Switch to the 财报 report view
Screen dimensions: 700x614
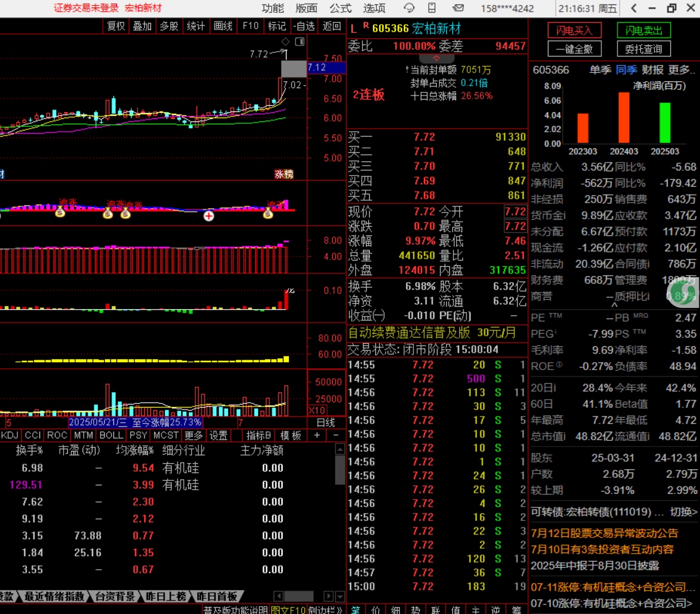tap(653, 70)
